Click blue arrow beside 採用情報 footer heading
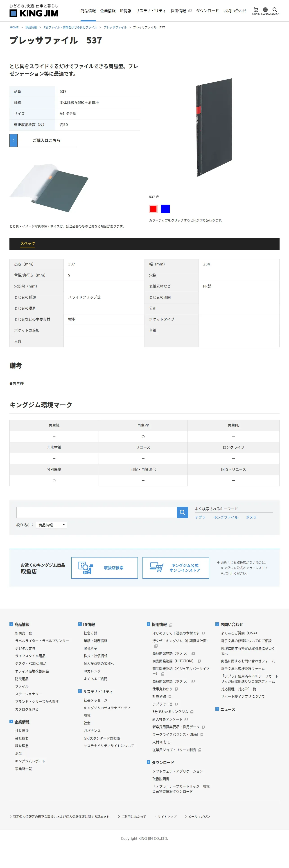289x868 pixels. [148, 624]
